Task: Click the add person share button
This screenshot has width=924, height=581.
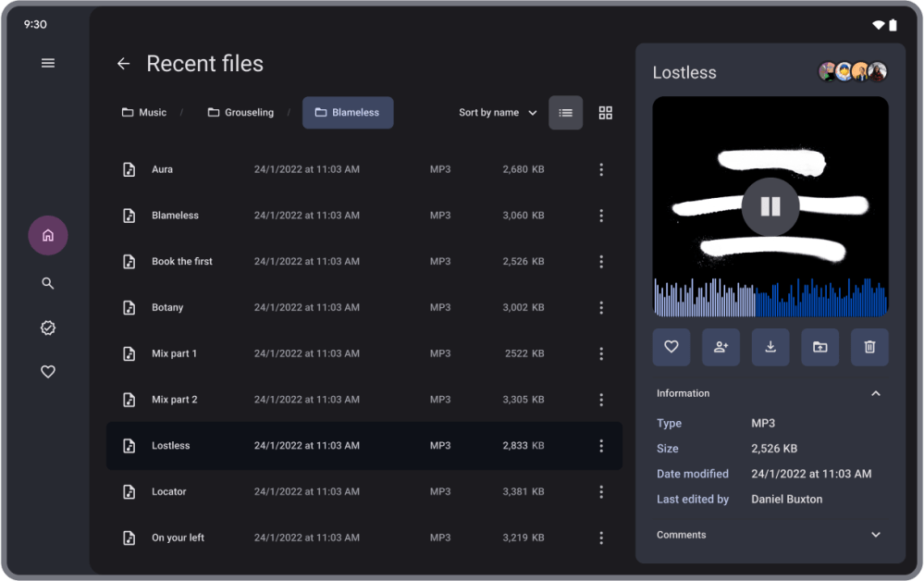Action: tap(721, 347)
